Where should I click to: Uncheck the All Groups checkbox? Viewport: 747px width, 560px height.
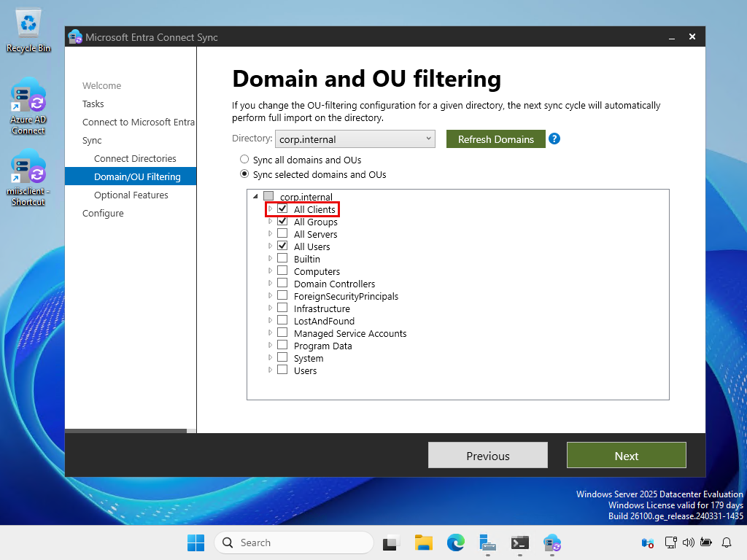282,221
